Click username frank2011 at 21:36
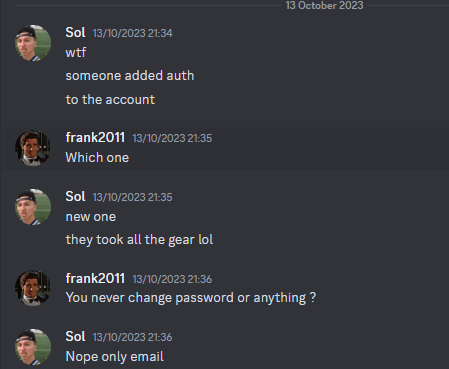 point(95,278)
